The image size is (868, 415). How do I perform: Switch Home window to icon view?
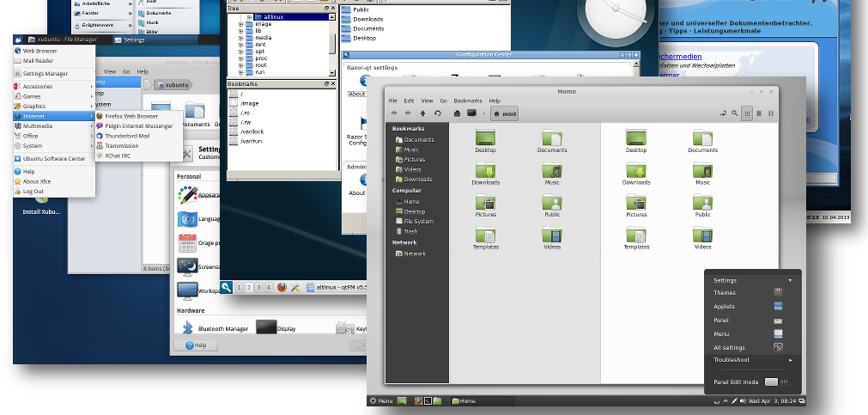[x=747, y=113]
